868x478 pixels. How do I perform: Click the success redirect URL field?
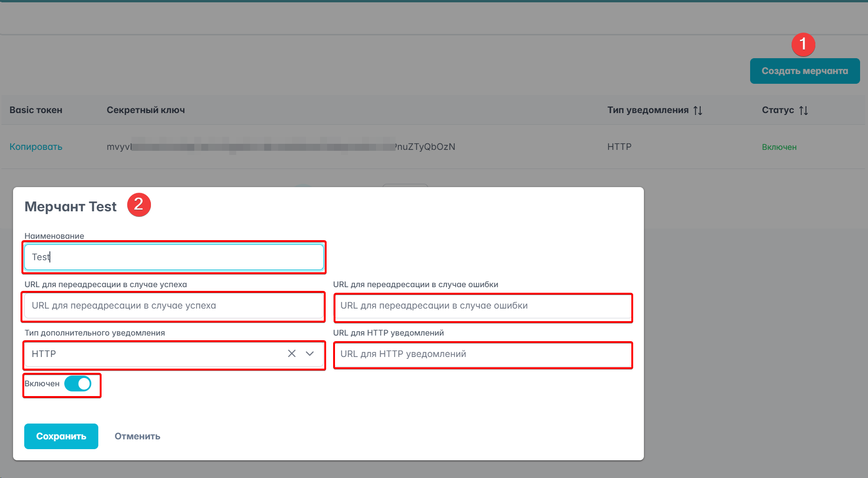(173, 306)
